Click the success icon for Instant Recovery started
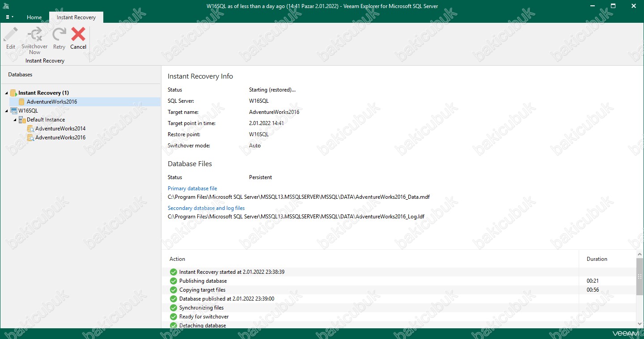 [174, 272]
